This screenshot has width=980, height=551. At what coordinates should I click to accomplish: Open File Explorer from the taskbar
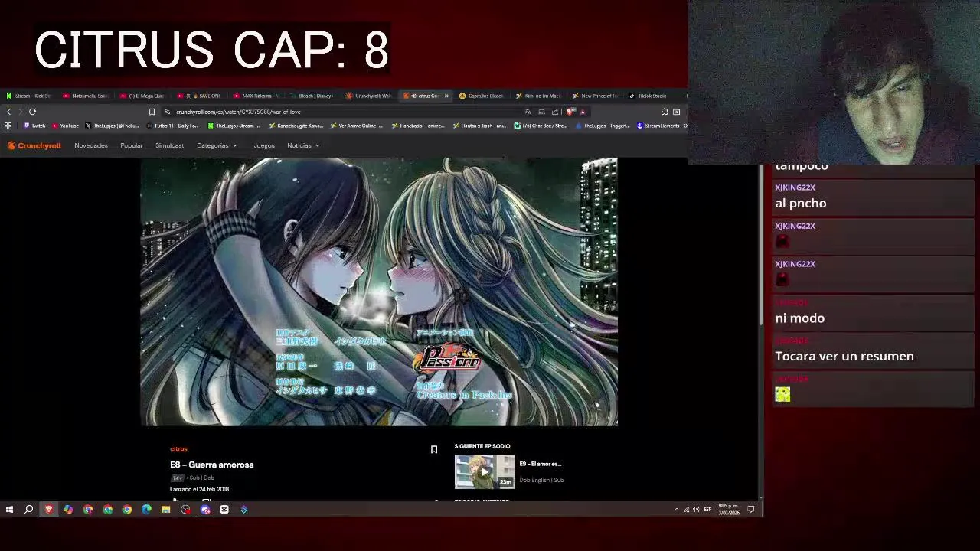pyautogui.click(x=165, y=509)
